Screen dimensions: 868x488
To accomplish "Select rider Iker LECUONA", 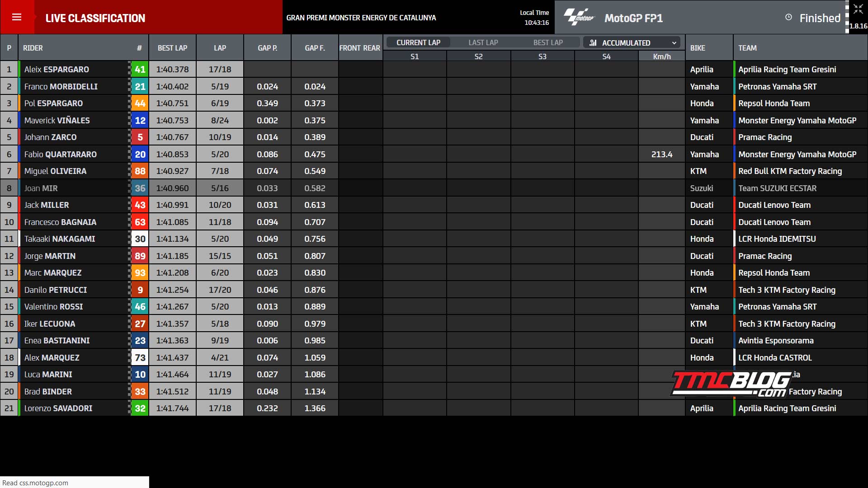I will [x=50, y=324].
